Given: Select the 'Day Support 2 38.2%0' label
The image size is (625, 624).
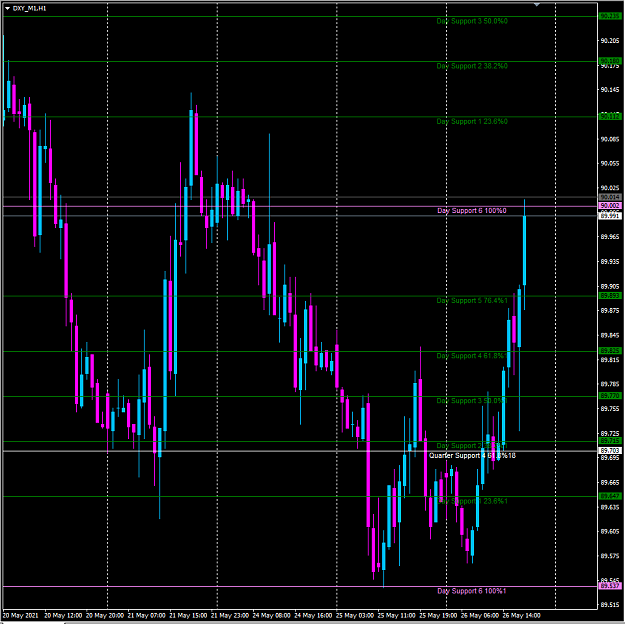Looking at the screenshot, I should [x=472, y=66].
